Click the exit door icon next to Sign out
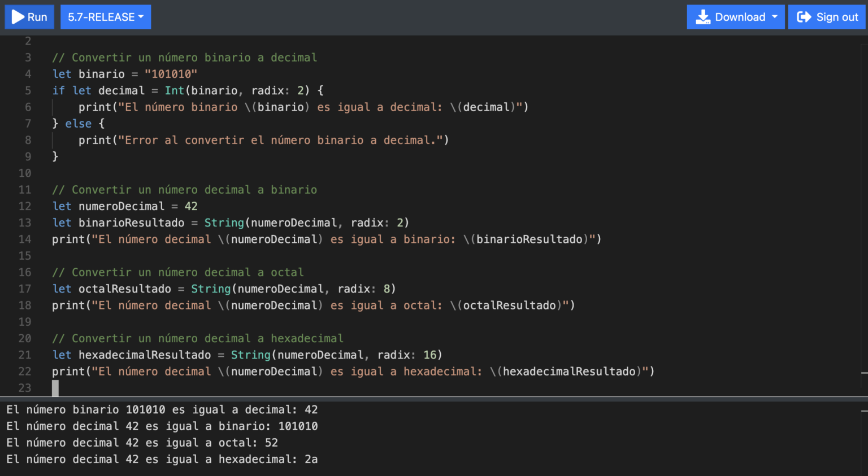The image size is (868, 476). point(805,16)
